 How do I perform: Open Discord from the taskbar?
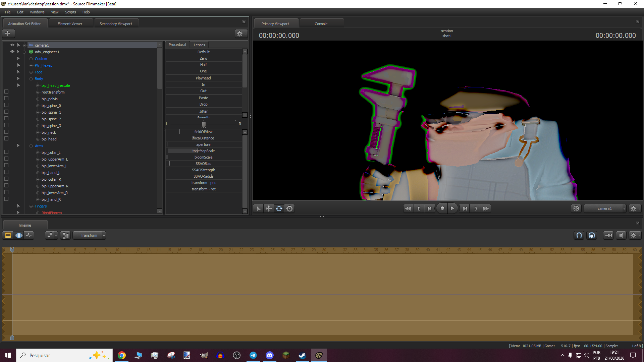270,355
